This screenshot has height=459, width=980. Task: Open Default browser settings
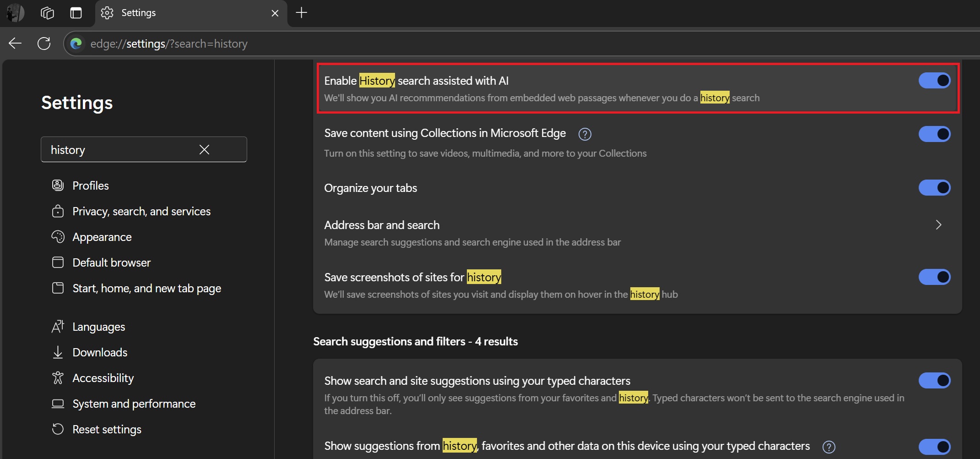(111, 262)
